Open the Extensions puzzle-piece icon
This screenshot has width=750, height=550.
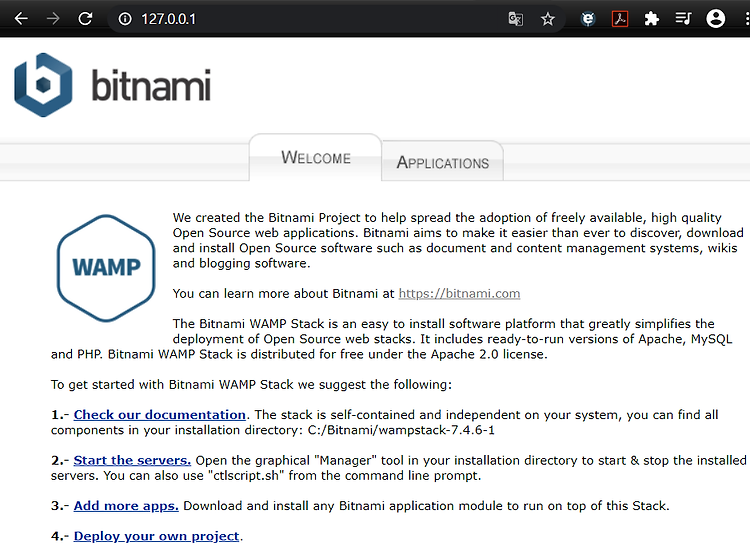[x=651, y=19]
